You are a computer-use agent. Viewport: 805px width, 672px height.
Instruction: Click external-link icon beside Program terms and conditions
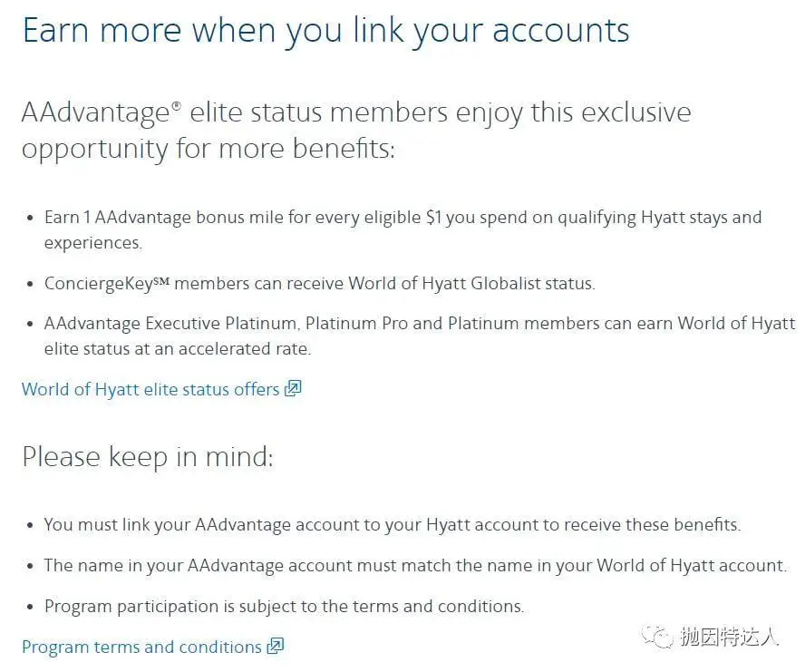(276, 646)
